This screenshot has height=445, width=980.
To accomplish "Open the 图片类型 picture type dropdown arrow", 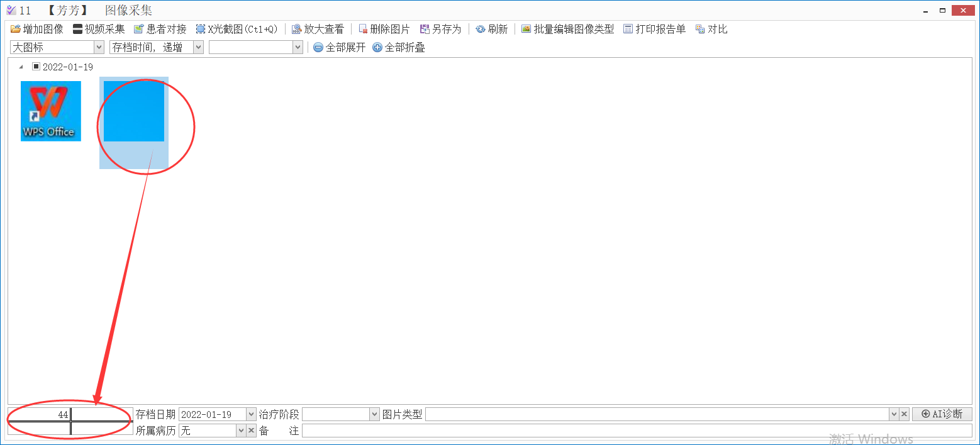I will pyautogui.click(x=893, y=414).
